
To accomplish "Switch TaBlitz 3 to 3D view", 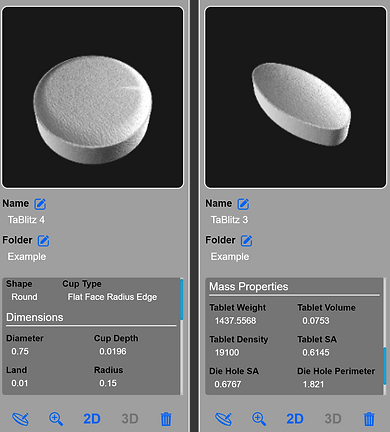I will [333, 419].
